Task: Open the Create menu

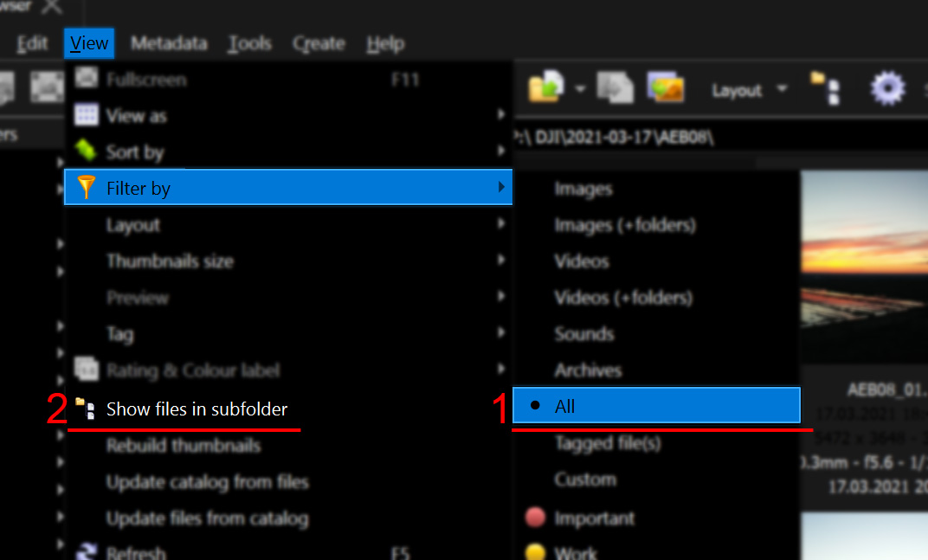Action: [x=319, y=43]
